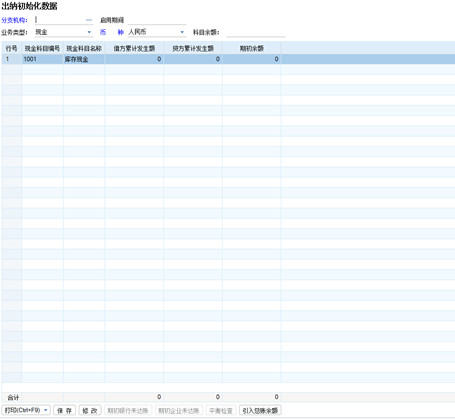Click the 保存 button
The width and height of the screenshot is (455, 419).
tap(65, 410)
